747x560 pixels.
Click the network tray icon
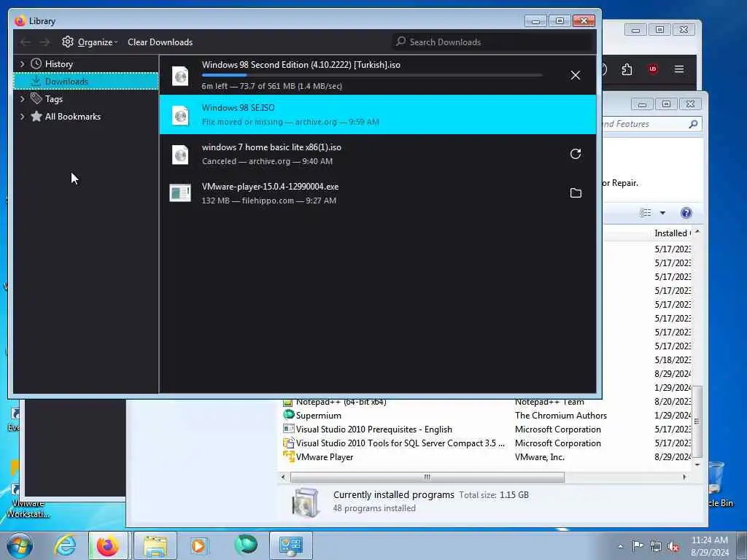pyautogui.click(x=656, y=547)
